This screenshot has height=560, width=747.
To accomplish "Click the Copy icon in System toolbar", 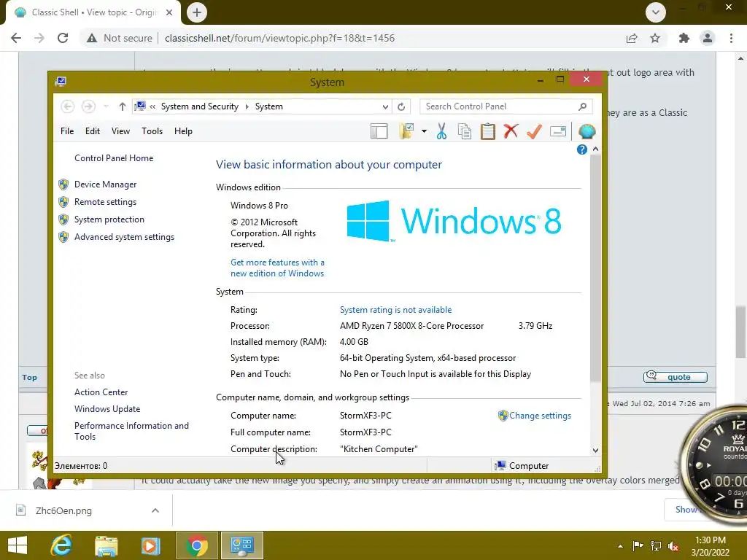I will point(464,131).
